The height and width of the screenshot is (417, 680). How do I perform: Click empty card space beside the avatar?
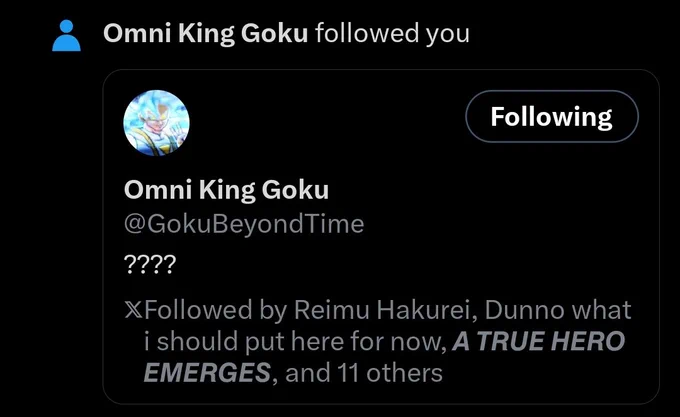tap(325, 123)
